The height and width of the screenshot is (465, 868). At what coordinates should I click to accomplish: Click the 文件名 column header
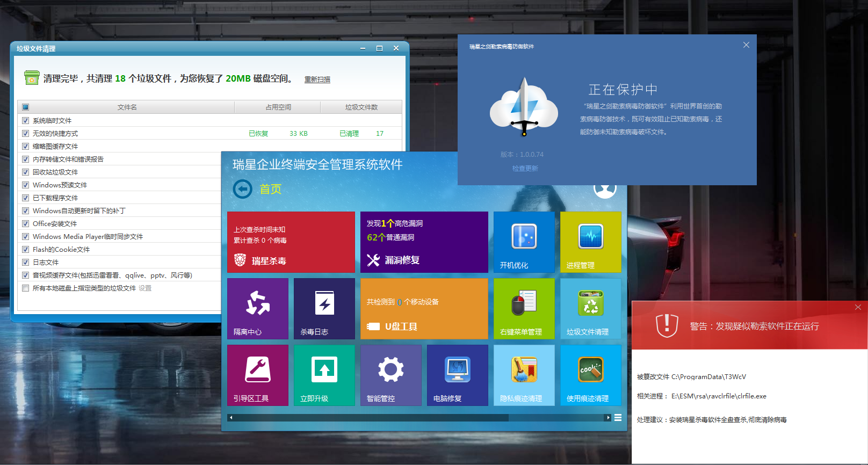tap(127, 107)
